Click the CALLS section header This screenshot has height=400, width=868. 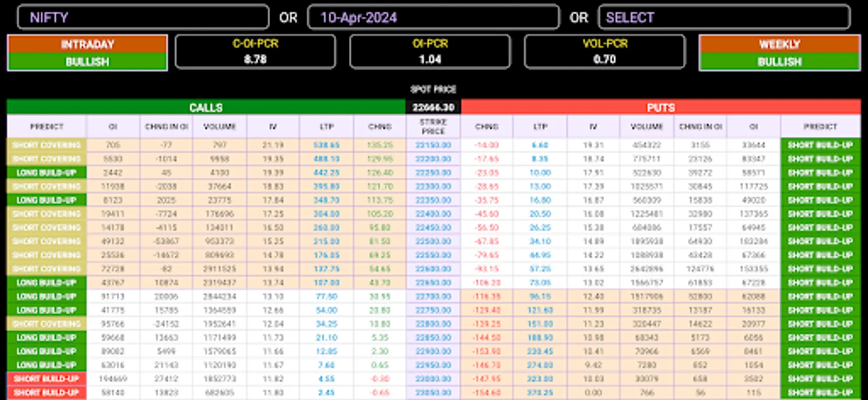(206, 107)
